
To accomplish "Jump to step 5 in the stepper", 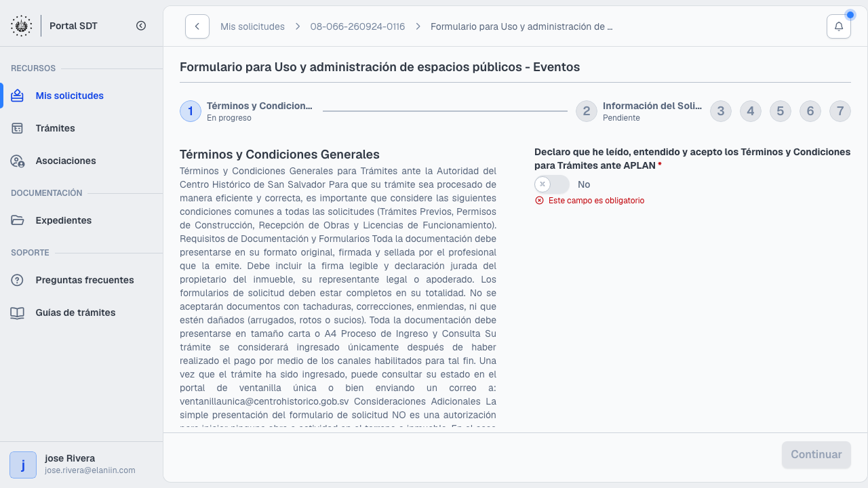I will click(781, 111).
